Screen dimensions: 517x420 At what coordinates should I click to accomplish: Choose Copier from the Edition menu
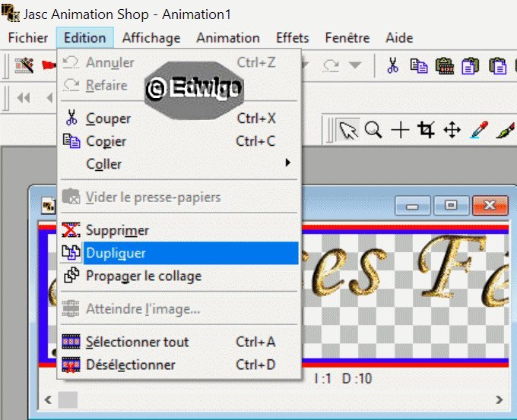pyautogui.click(x=179, y=141)
